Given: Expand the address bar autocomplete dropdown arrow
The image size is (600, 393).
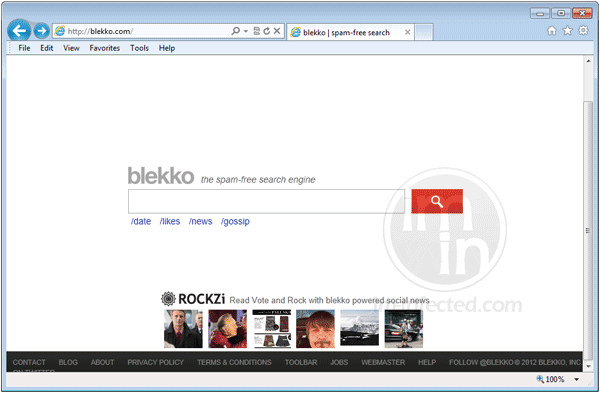Looking at the screenshot, I should [x=246, y=31].
